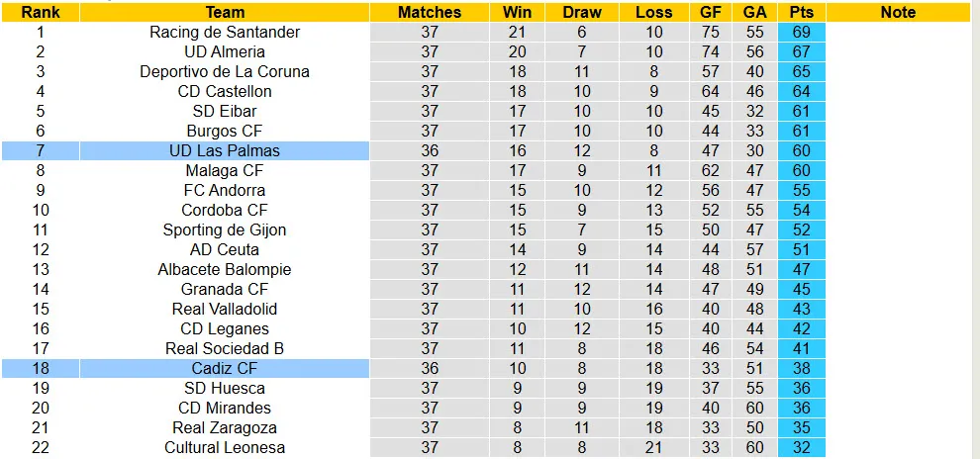Select the UD Almeria team name
Screen dimensions: 980x459
coord(225,51)
